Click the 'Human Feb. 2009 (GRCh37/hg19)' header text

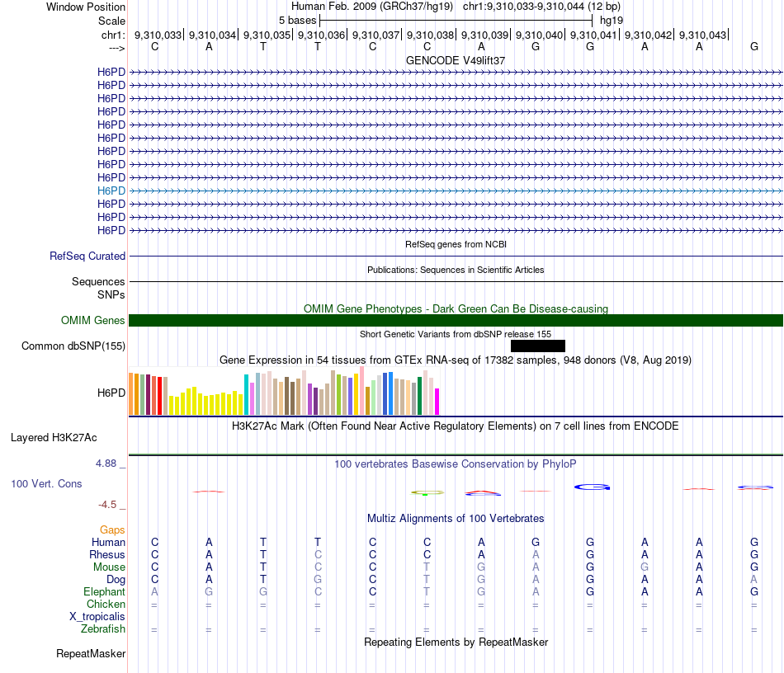372,7
